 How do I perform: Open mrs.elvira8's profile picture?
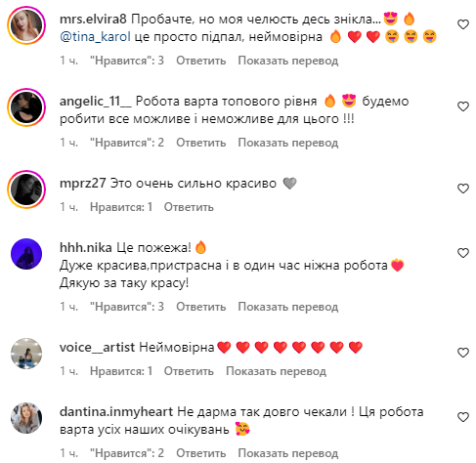point(26,25)
